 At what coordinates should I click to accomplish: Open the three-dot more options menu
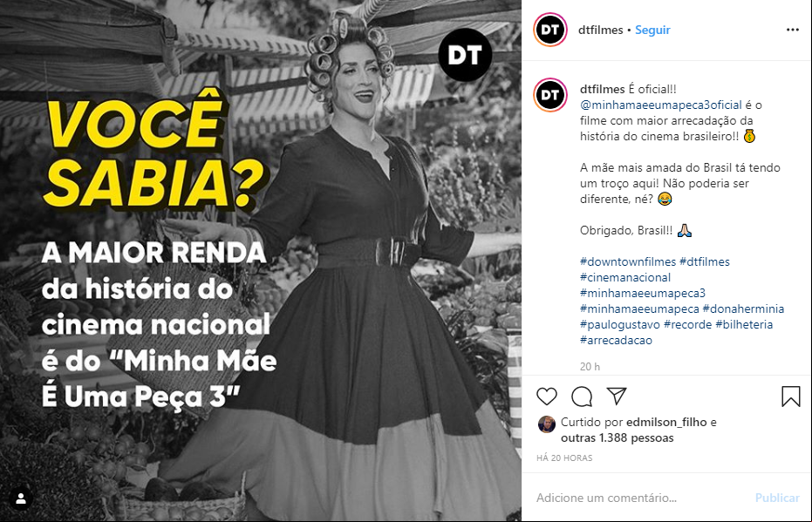pyautogui.click(x=792, y=30)
